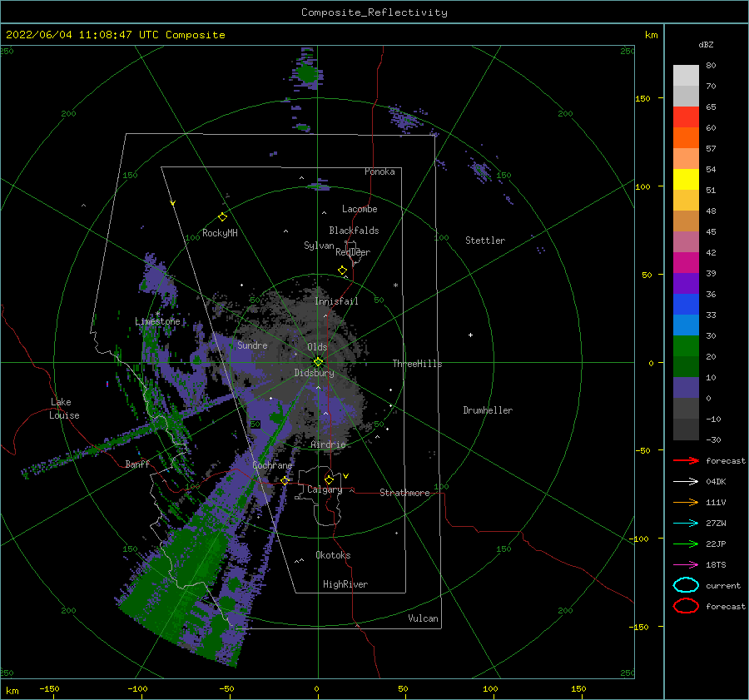Click the Airdrie label
749x700 pixels.
[328, 444]
